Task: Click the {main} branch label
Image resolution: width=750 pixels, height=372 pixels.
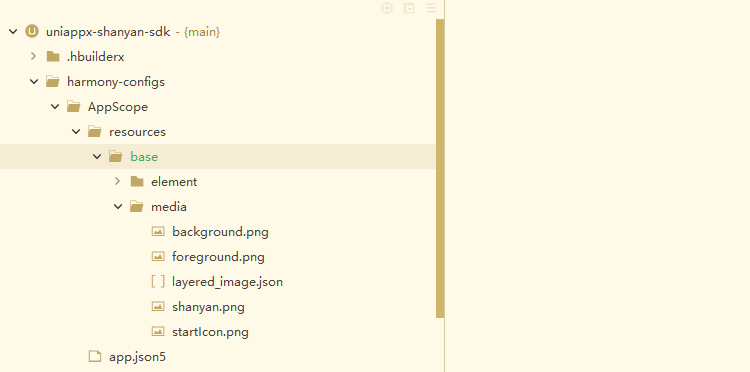Action: pos(202,32)
